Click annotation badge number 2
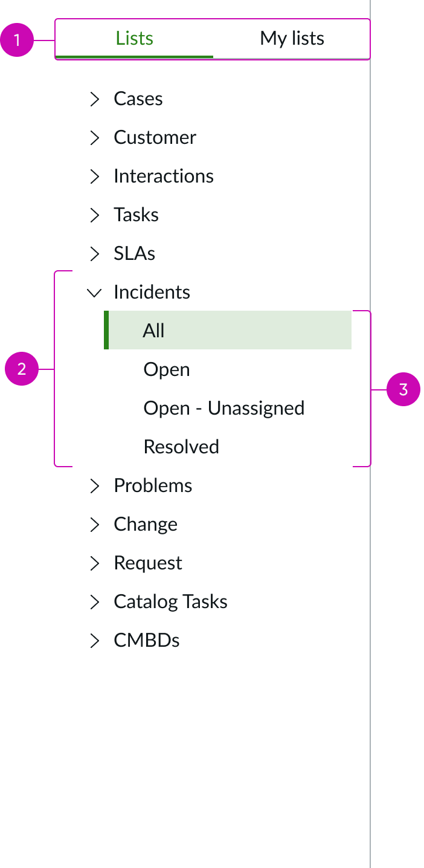The image size is (424, 868). tap(22, 369)
